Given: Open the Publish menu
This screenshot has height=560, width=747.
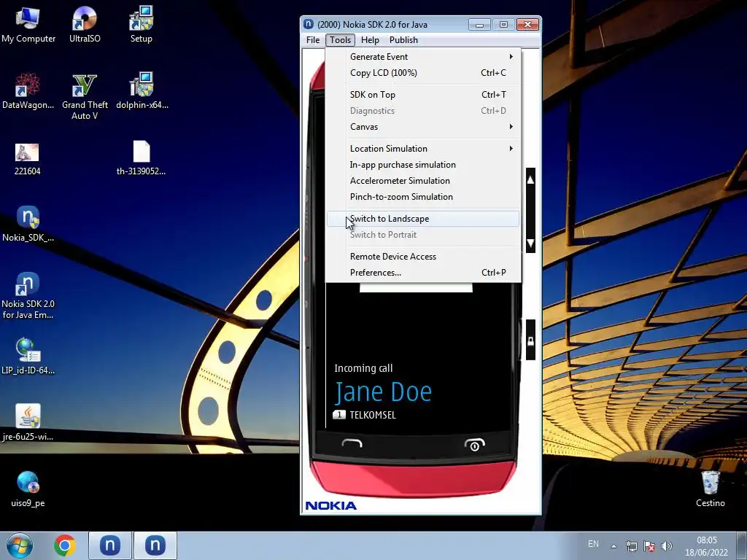Looking at the screenshot, I should pos(403,40).
